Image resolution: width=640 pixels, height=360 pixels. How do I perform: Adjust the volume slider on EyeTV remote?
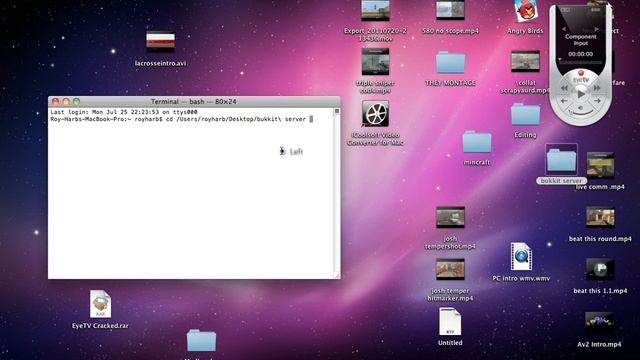[x=580, y=112]
